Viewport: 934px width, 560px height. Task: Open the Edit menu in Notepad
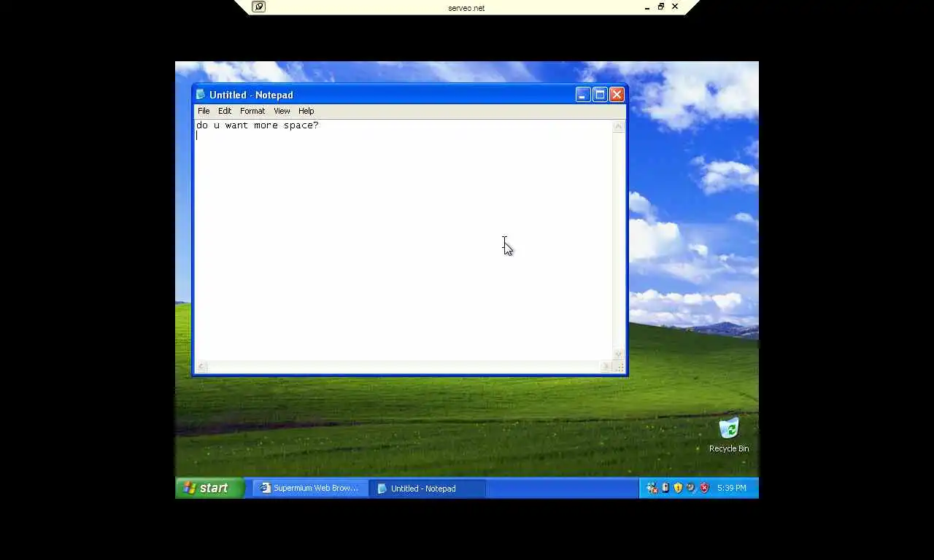(225, 111)
